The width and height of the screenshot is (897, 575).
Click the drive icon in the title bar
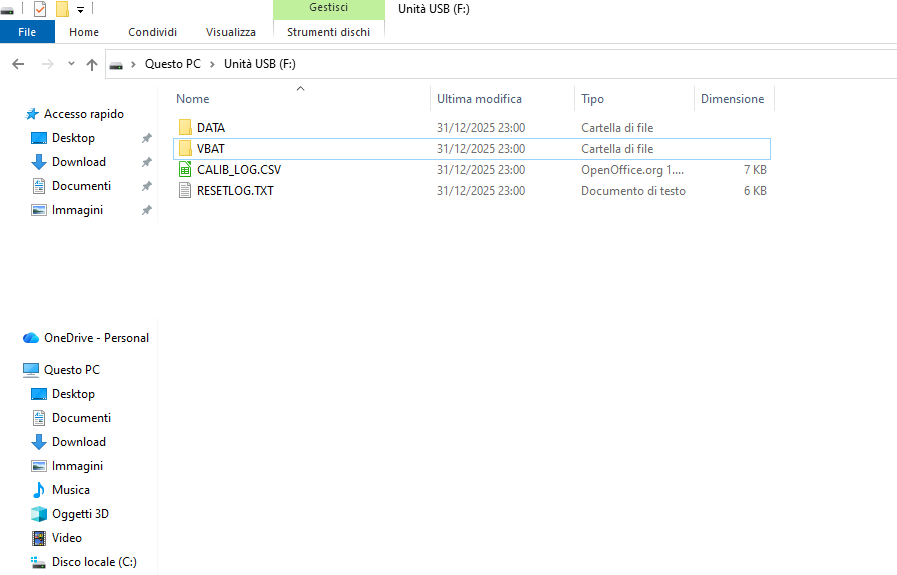7,10
